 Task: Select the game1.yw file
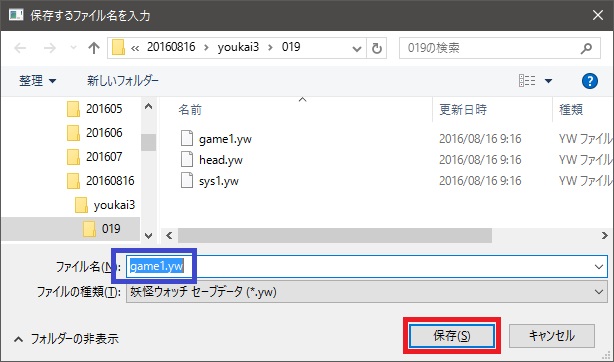[x=225, y=139]
